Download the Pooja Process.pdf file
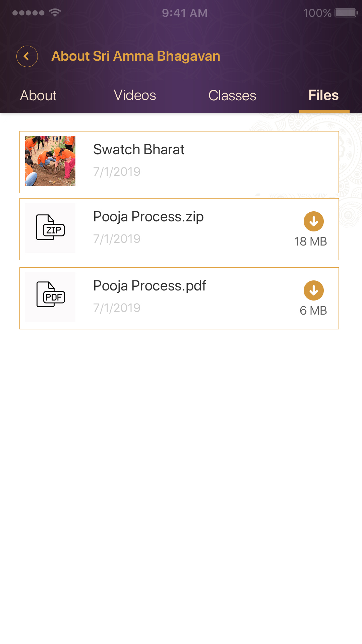 (313, 290)
